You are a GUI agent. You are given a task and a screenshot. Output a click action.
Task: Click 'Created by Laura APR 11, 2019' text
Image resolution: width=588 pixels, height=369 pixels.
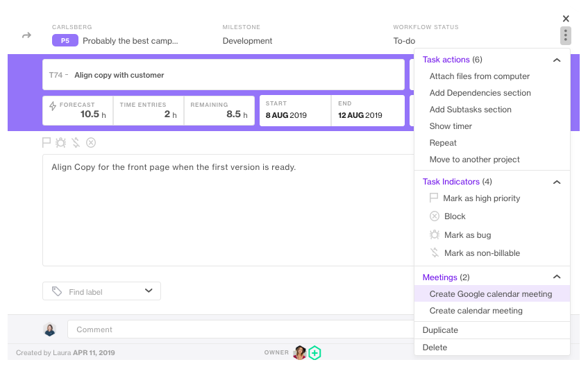pyautogui.click(x=65, y=352)
